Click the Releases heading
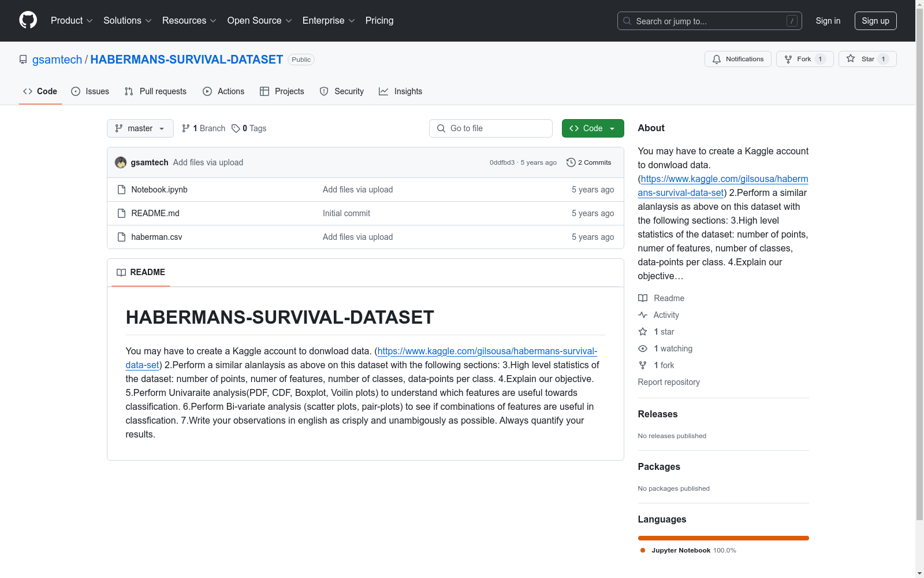The height and width of the screenshot is (578, 924). tap(658, 414)
